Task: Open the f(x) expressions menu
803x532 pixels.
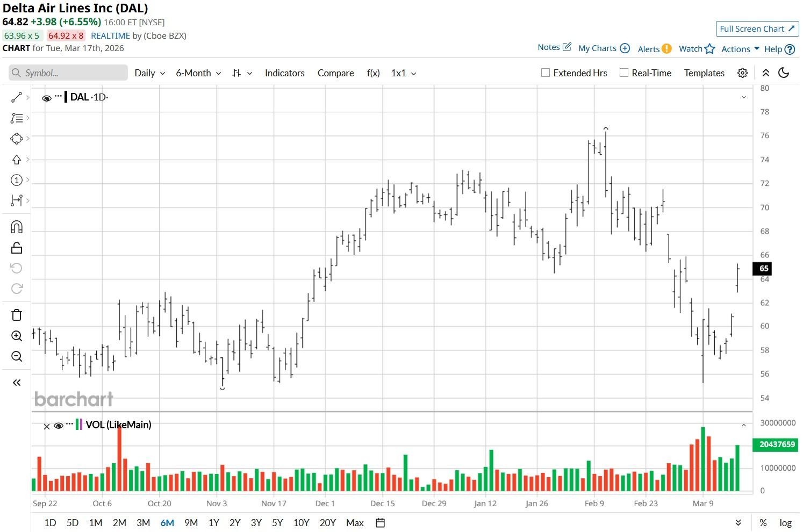Action: pyautogui.click(x=374, y=73)
